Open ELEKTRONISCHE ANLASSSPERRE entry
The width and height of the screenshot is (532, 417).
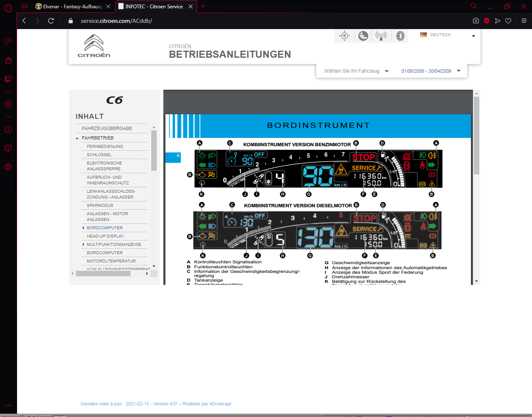pyautogui.click(x=104, y=166)
